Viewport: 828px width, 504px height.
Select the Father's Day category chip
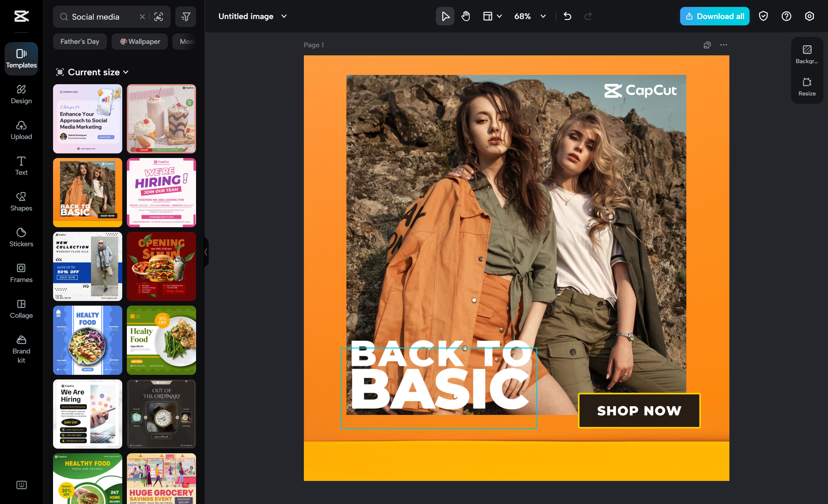[80, 41]
